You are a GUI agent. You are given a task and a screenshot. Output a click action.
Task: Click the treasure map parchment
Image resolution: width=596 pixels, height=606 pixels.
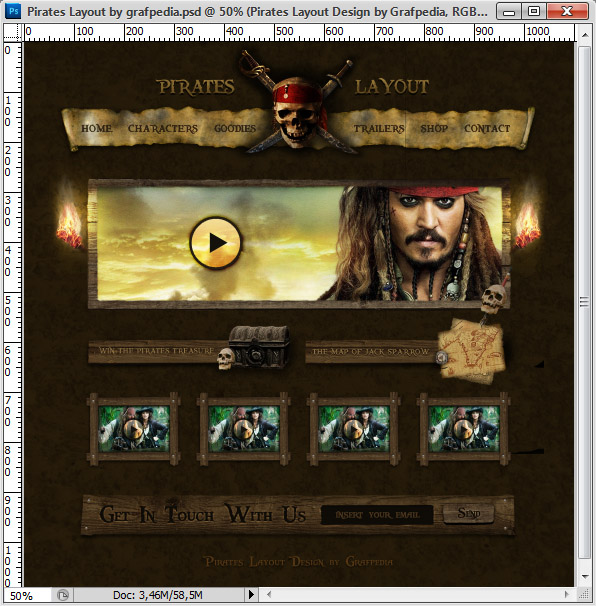tap(472, 351)
